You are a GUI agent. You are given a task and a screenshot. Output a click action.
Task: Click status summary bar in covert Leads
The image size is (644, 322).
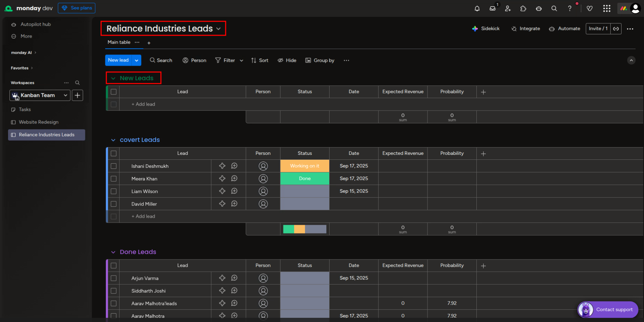coord(305,229)
